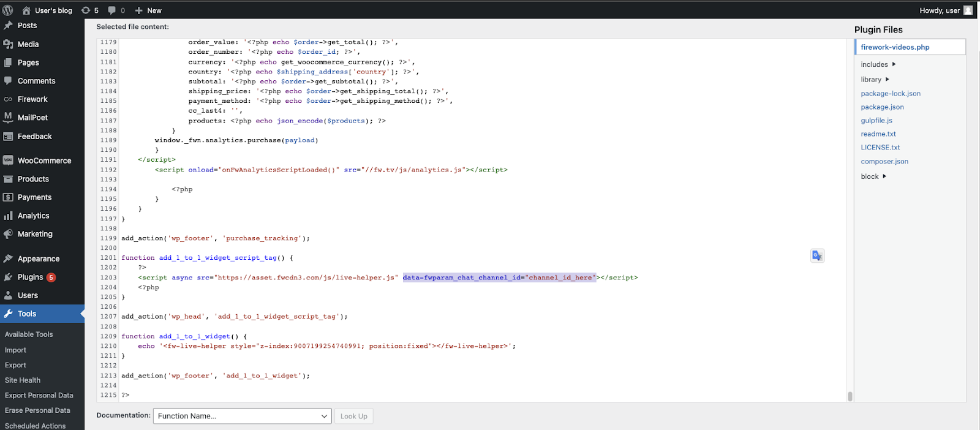The image size is (980, 430).
Task: Open readme.txt file
Action: click(x=878, y=134)
